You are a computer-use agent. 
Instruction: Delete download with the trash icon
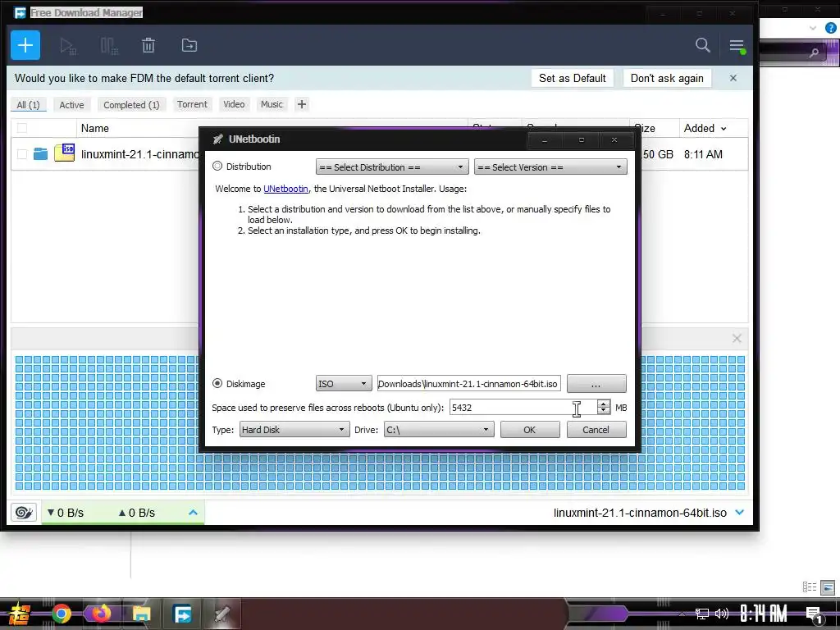point(148,46)
